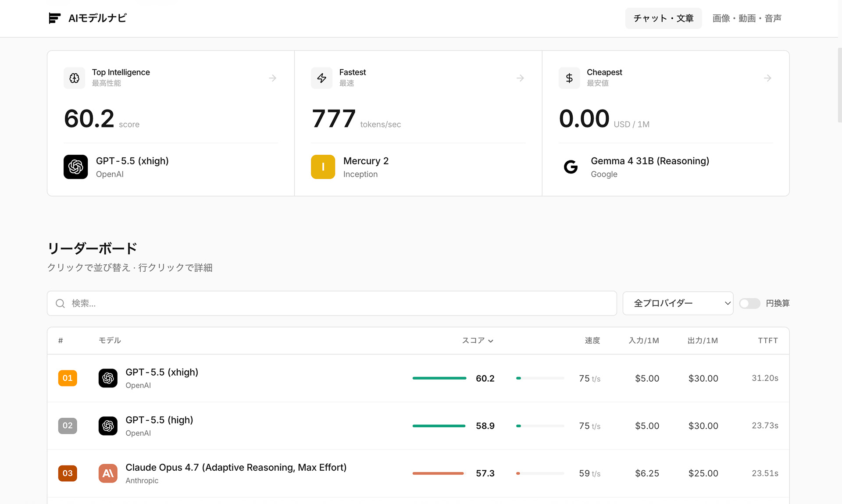Toggle the 円換算 yen conversion switch

pos(749,303)
